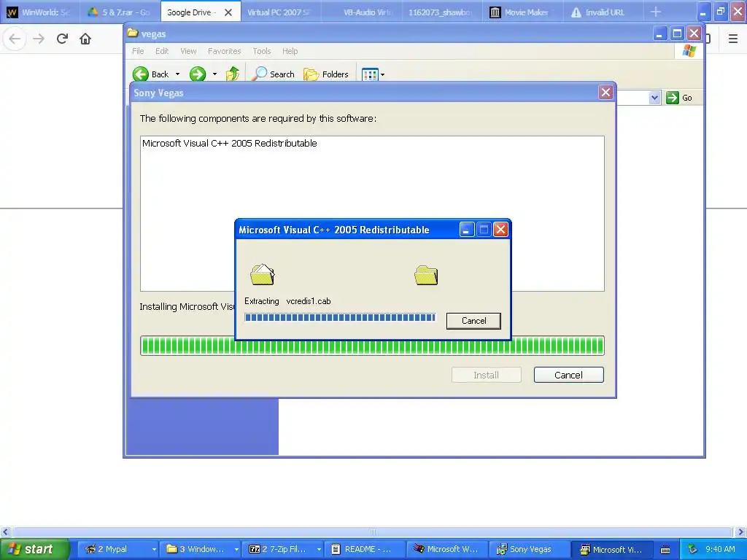Reload the browser page
747x560 pixels.
click(62, 39)
